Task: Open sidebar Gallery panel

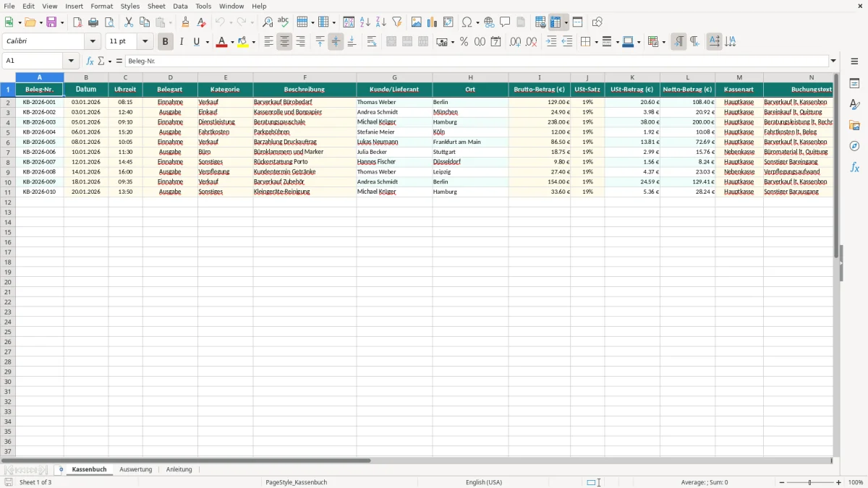Action: 854,126
